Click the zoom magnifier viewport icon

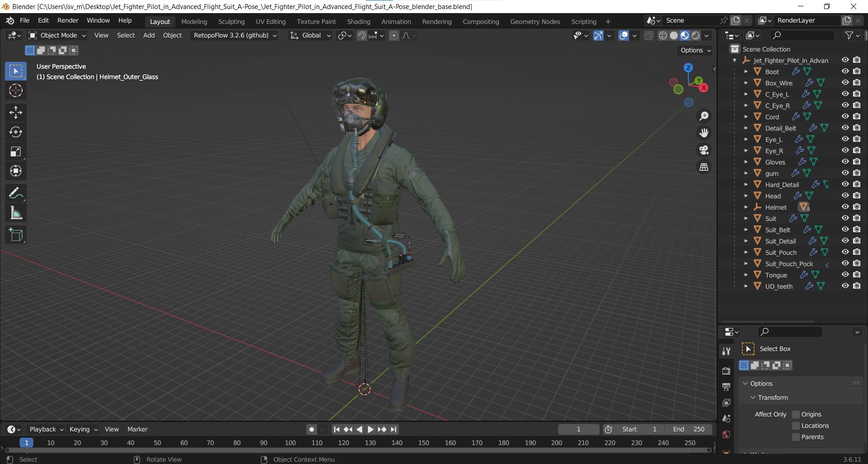704,116
